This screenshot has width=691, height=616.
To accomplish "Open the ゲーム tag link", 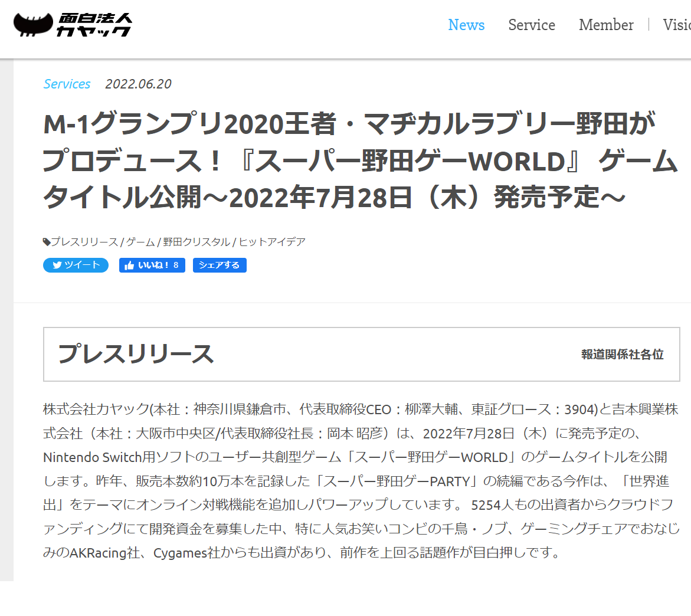I will click(x=140, y=242).
